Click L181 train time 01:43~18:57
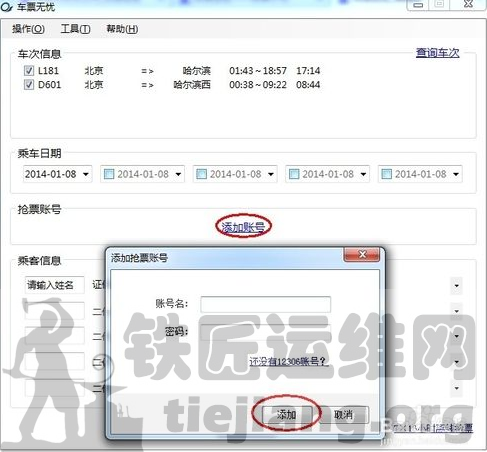487x452 pixels. [x=258, y=71]
